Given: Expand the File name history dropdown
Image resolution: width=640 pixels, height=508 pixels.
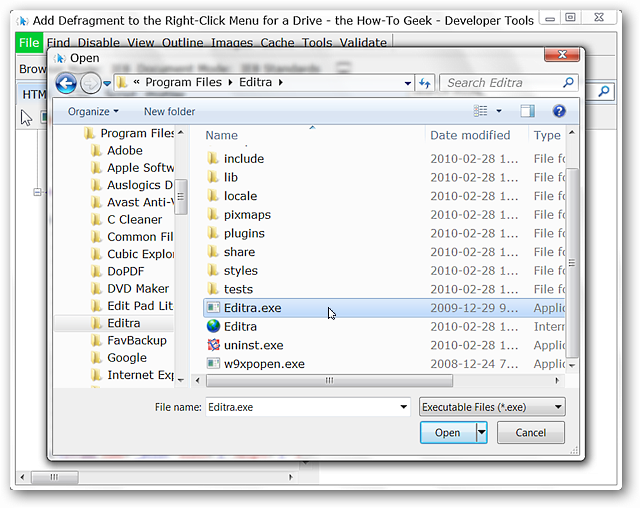Looking at the screenshot, I should pyautogui.click(x=403, y=407).
